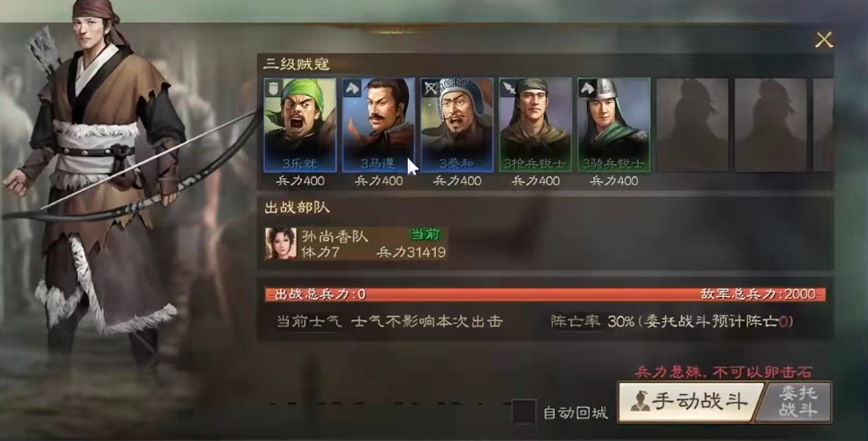This screenshot has width=868, height=441.
Task: Click crossed weapons icon on 蔡和 card
Action: (430, 88)
